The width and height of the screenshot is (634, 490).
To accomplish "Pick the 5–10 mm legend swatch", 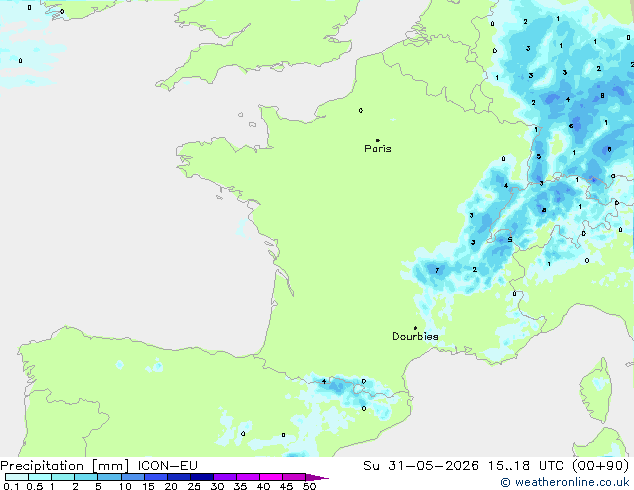I will 109,477.
